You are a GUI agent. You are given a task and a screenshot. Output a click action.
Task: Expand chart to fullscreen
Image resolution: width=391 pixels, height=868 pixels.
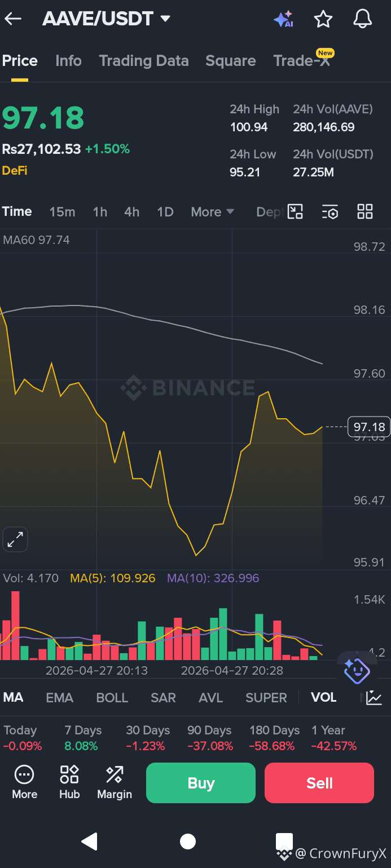15,539
